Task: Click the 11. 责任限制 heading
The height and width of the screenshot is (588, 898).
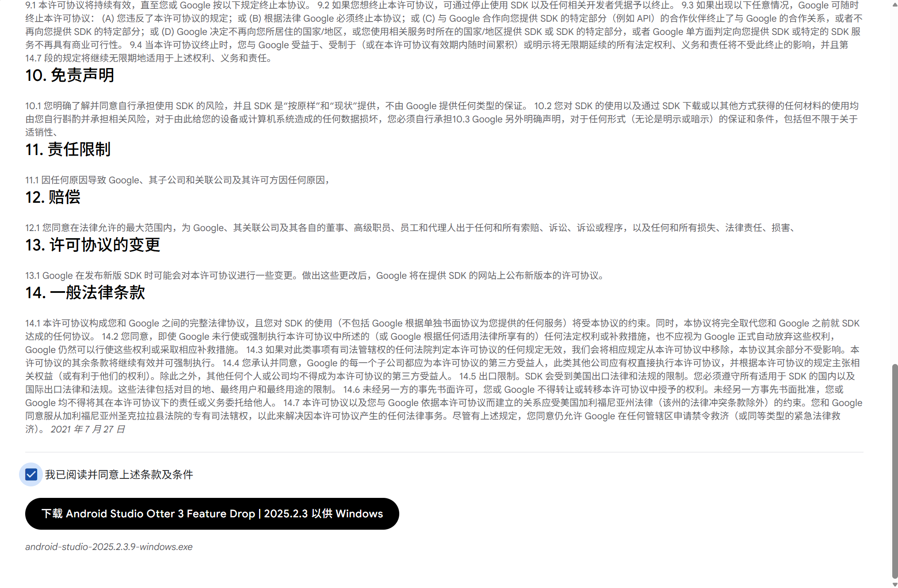Action: click(68, 149)
